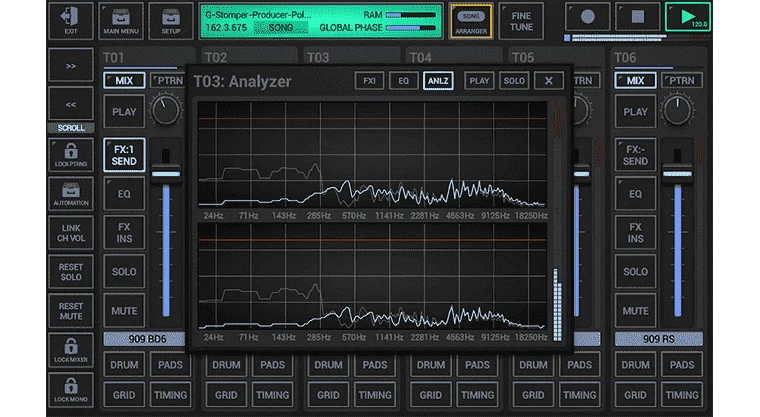The width and height of the screenshot is (760, 417).
Task: Open the DRUM view for track T01
Action: 124,365
